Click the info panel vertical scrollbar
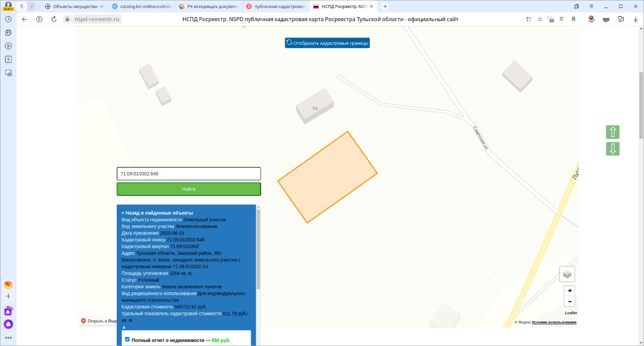 259,249
